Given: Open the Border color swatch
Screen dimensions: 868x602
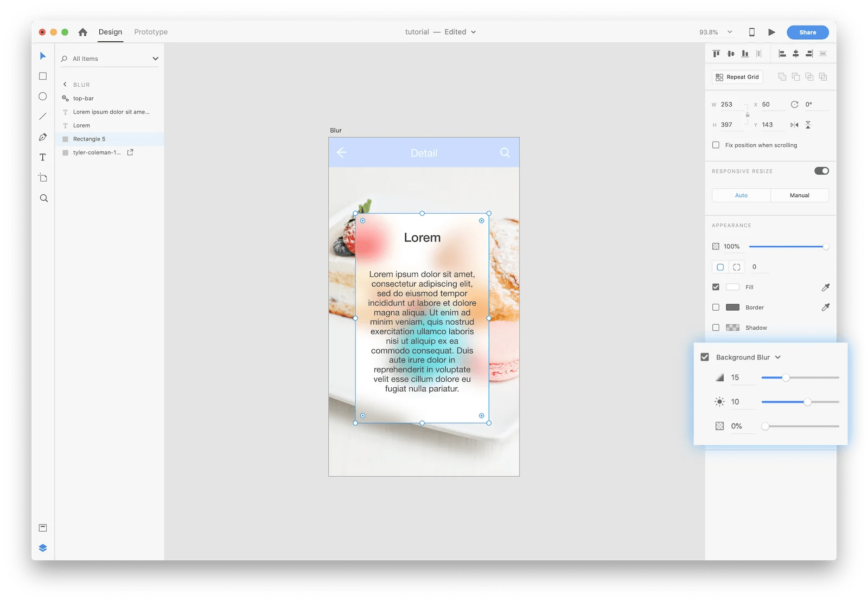Looking at the screenshot, I should 732,308.
